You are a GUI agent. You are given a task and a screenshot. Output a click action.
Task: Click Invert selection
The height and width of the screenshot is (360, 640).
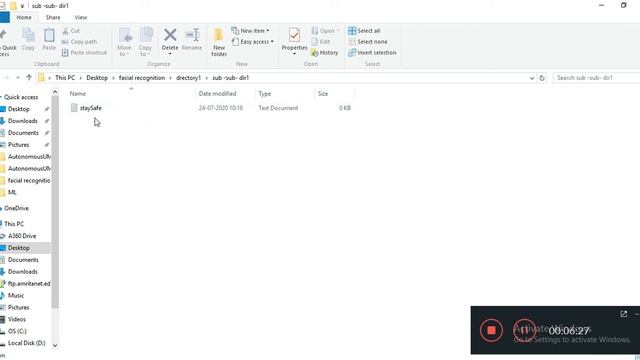[372, 53]
